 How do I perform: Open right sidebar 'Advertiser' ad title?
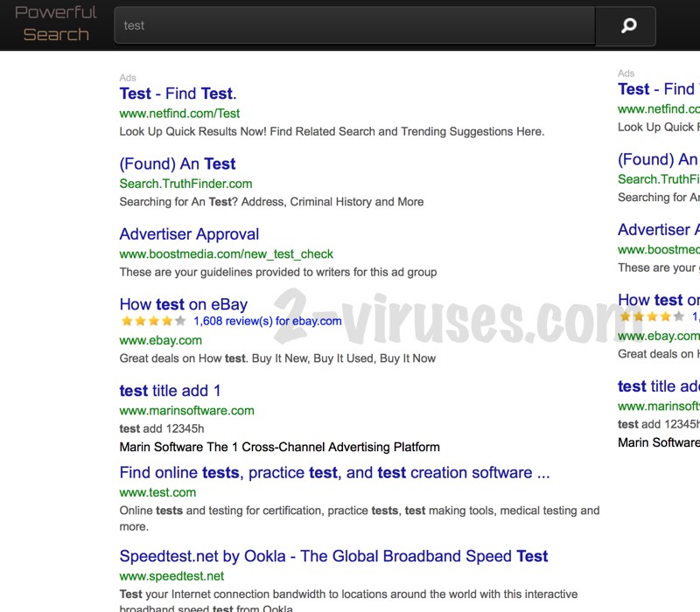[x=659, y=230]
